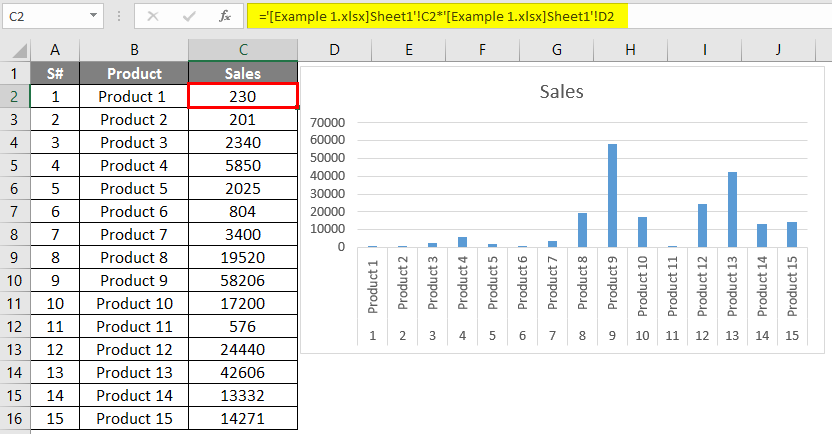Select row 9 header
The height and width of the screenshot is (434, 832).
14,257
